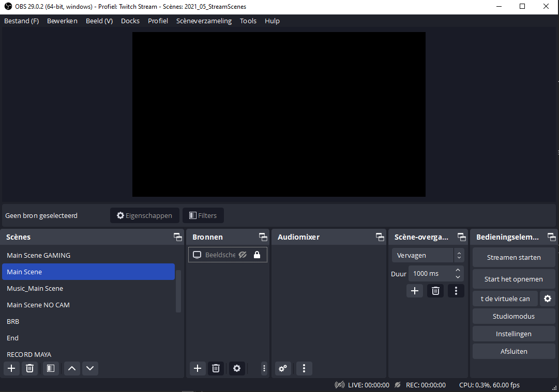The height and width of the screenshot is (392, 559).
Task: Open Instellingen
Action: (x=513, y=334)
